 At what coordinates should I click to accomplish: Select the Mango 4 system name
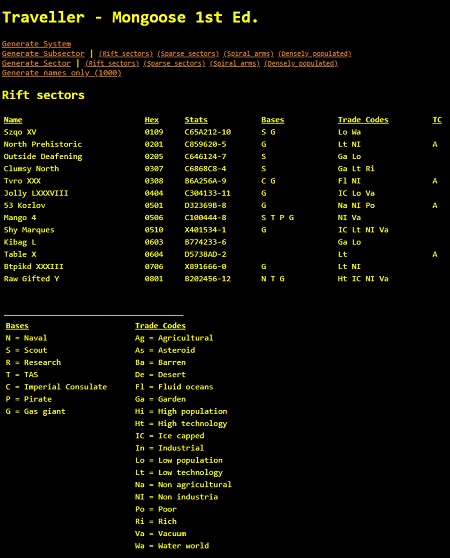(x=20, y=217)
